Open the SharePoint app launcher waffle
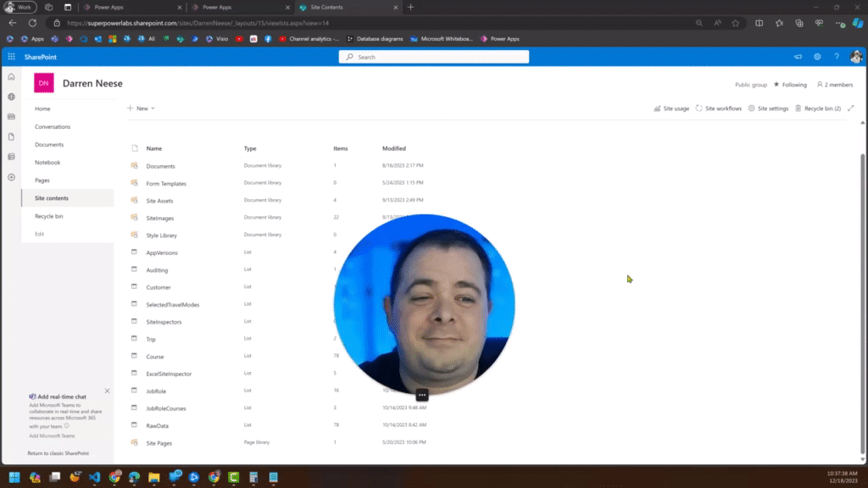This screenshot has height=488, width=868. 11,57
